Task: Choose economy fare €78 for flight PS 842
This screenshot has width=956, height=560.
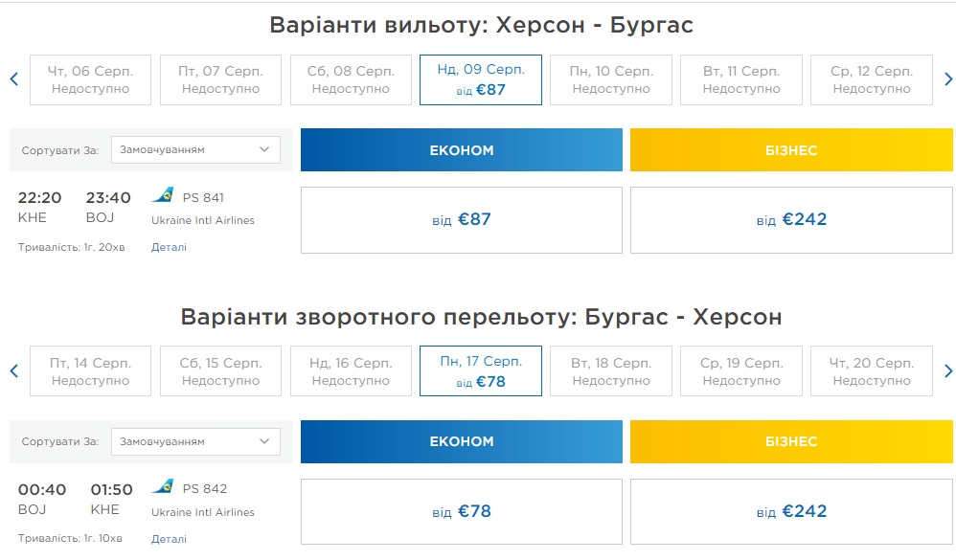Action: click(x=461, y=511)
